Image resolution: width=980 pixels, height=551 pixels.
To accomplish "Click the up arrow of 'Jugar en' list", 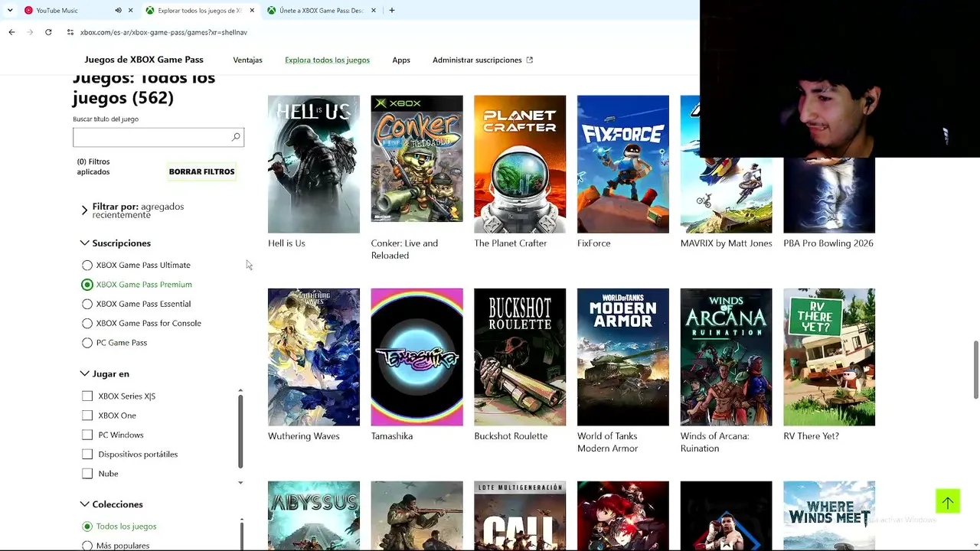I will click(x=240, y=391).
